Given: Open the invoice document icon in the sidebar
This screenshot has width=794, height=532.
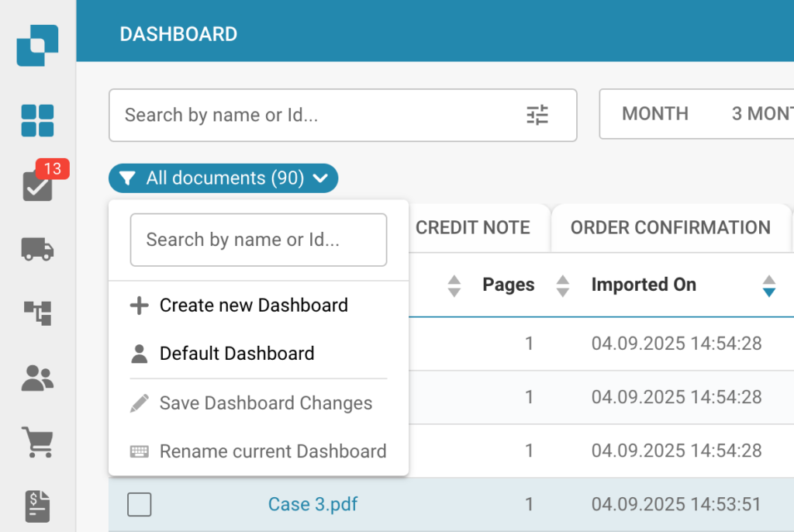Looking at the screenshot, I should click(x=36, y=506).
